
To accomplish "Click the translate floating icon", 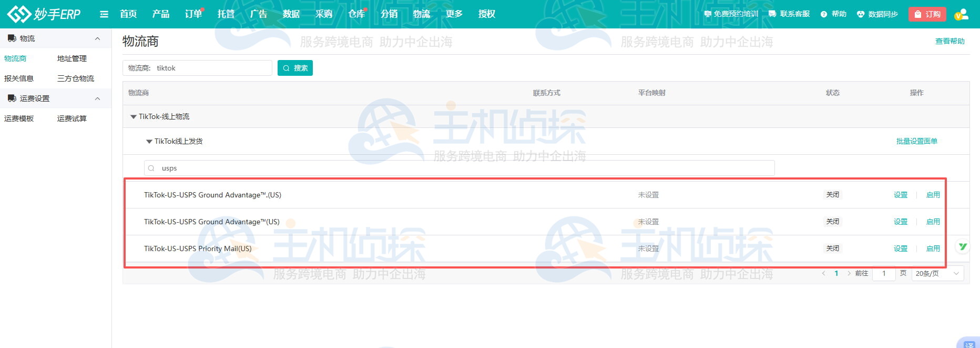I will (x=970, y=344).
